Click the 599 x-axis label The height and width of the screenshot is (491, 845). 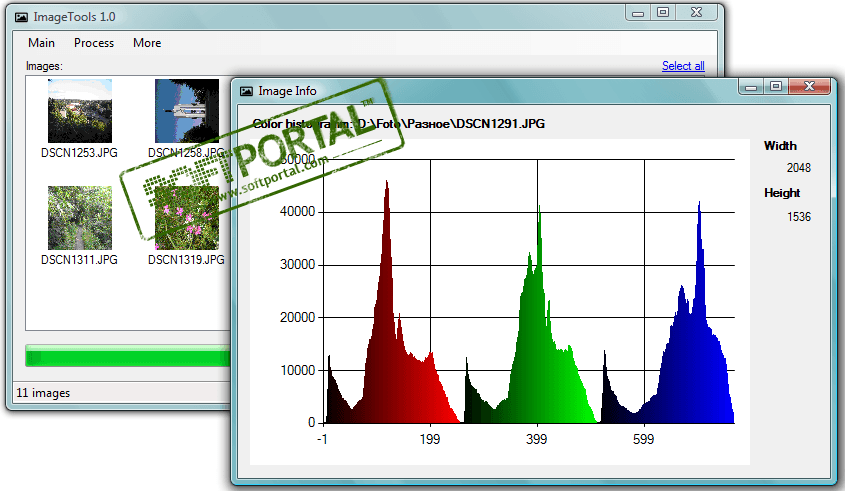(643, 439)
